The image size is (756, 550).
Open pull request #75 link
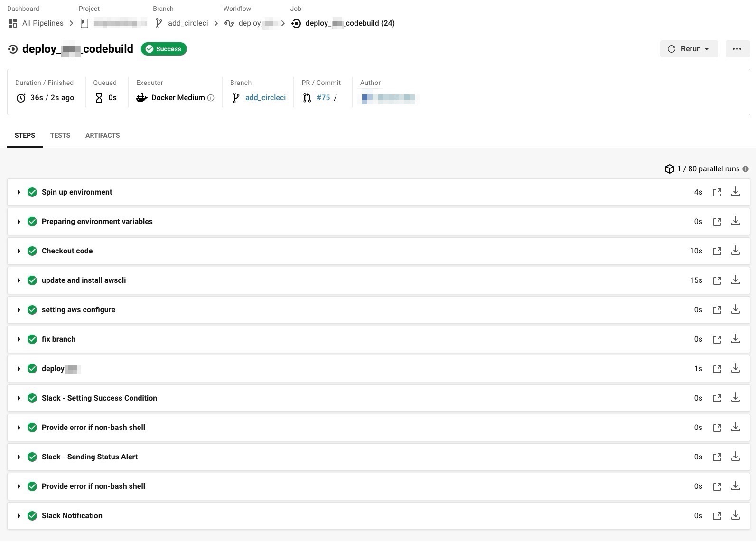323,98
